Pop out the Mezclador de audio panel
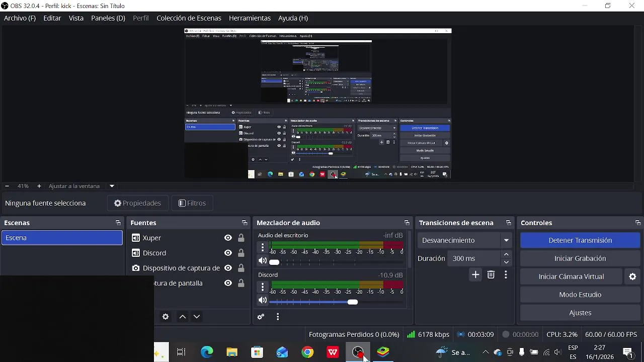Image resolution: width=644 pixels, height=362 pixels. 407,223
